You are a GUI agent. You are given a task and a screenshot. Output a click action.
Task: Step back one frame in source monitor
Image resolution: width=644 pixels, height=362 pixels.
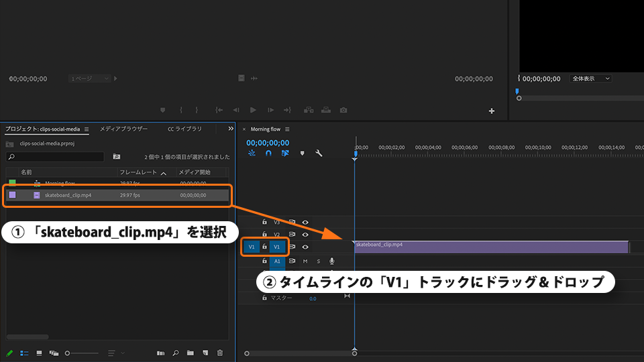point(235,110)
